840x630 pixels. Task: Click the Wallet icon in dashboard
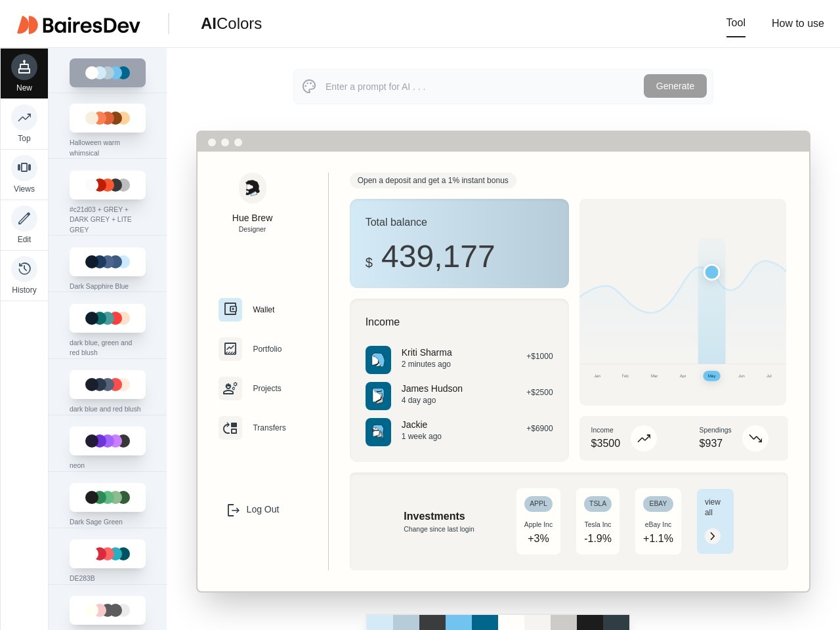pyautogui.click(x=230, y=309)
